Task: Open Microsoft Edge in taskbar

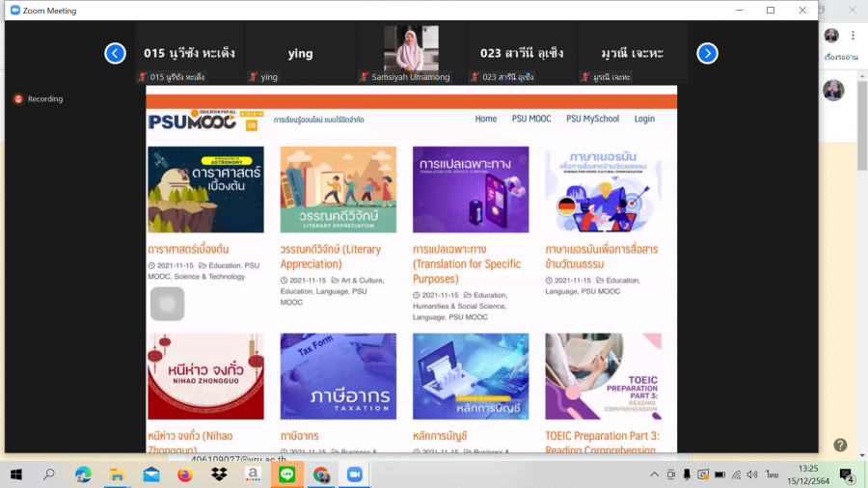Action: coord(83,474)
